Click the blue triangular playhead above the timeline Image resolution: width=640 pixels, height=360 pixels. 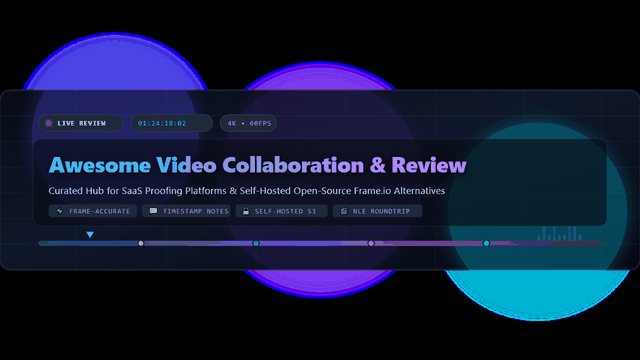click(x=90, y=235)
